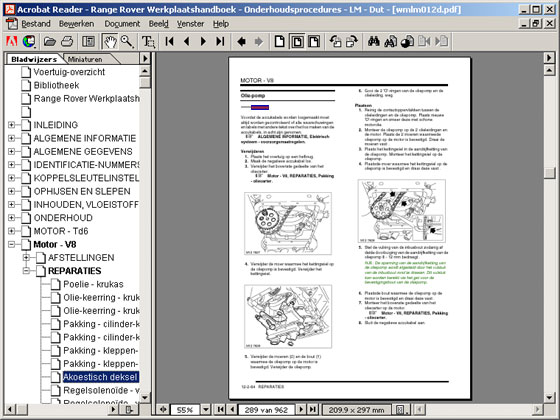The height and width of the screenshot is (420, 560).
Task: Rotate view clockwise icon
Action: [x=352, y=41]
